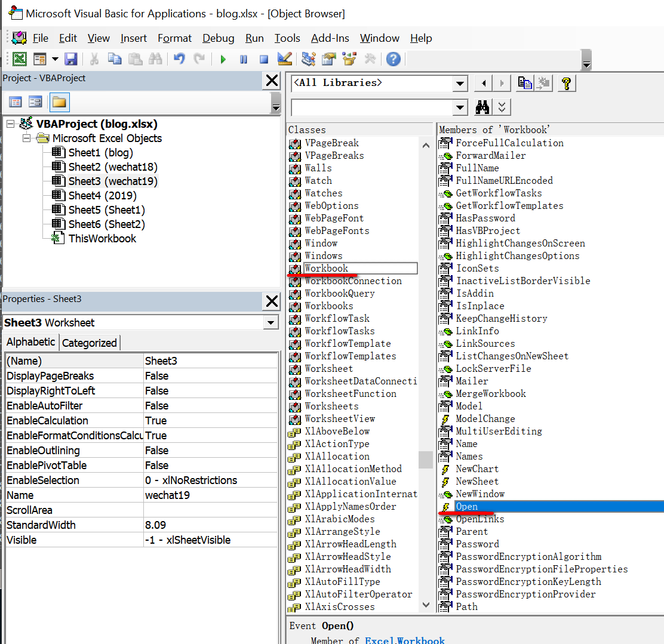Click the Search binoculars in Object Browser
Image resolution: width=664 pixels, height=644 pixels.
482,107
